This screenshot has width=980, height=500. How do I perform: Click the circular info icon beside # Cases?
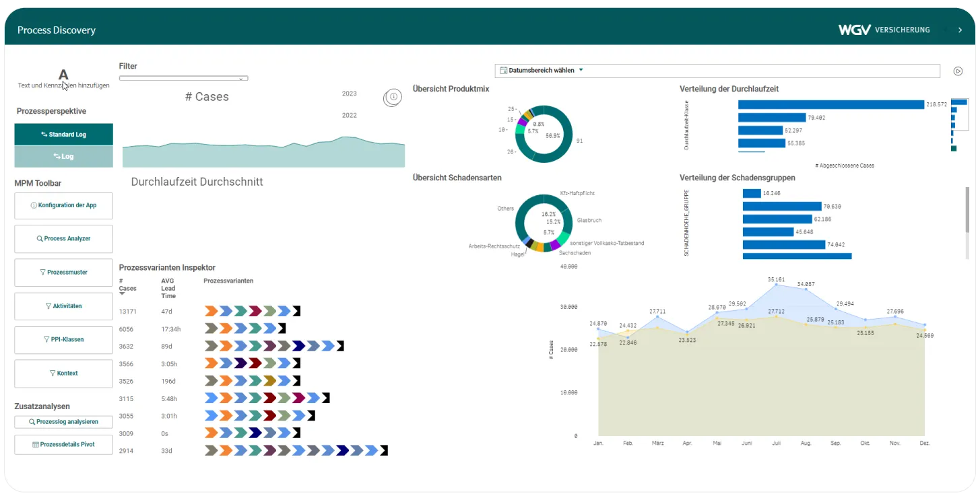395,97
